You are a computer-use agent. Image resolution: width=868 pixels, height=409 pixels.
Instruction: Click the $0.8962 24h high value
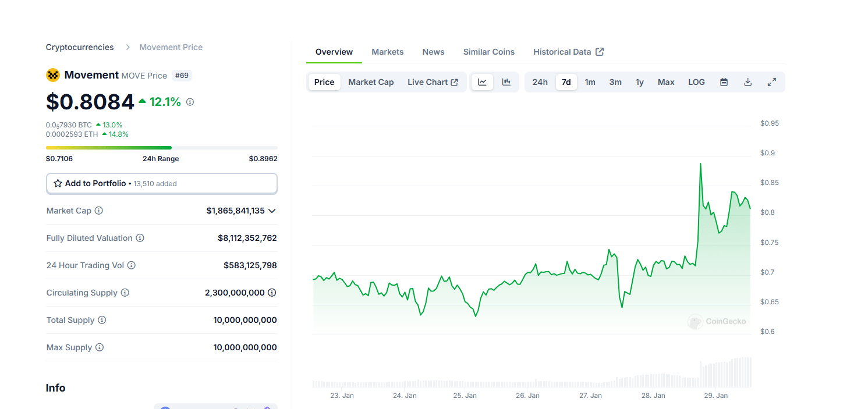tap(263, 158)
